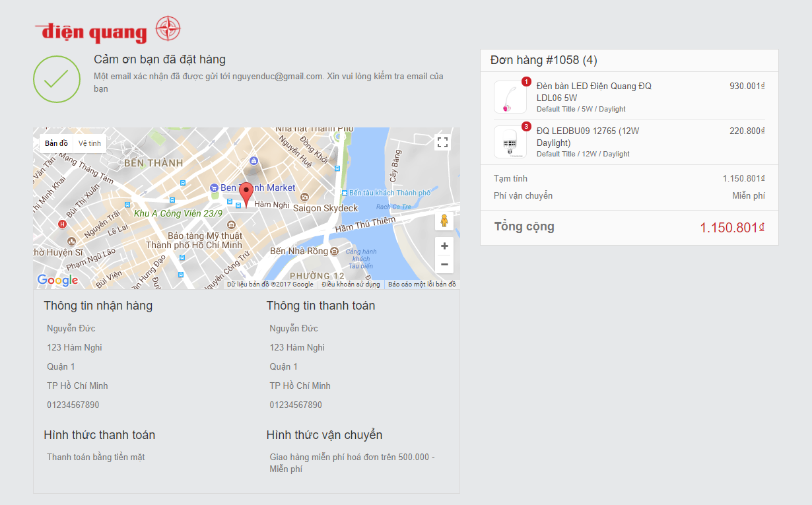Open the Google logo on map
The image size is (812, 505).
tap(57, 280)
